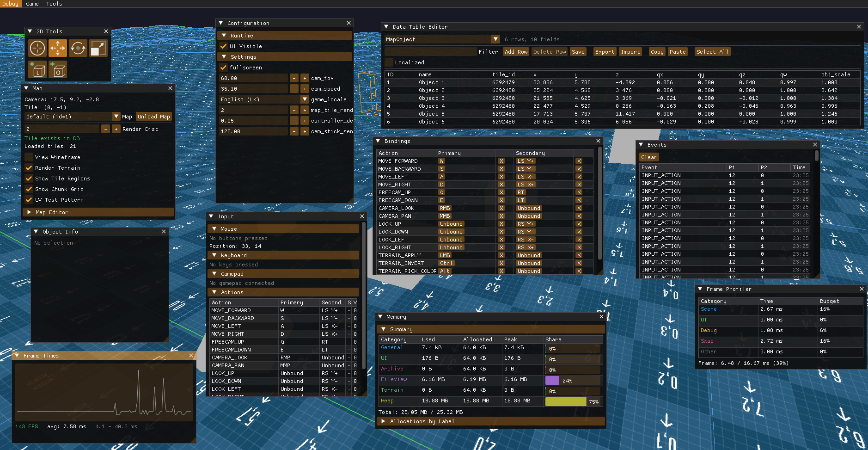
Task: Click the add cube 'L' icon
Action: point(37,70)
